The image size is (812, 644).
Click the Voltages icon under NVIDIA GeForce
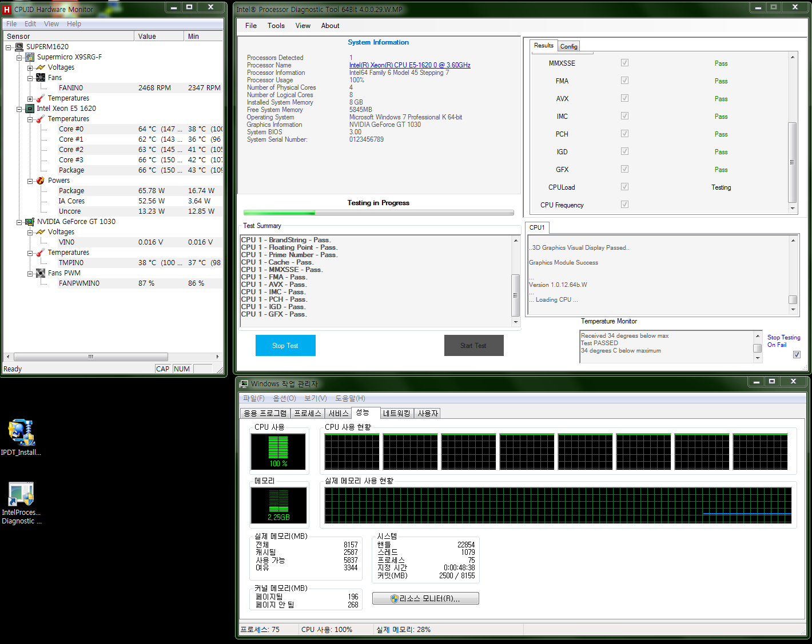[x=41, y=232]
